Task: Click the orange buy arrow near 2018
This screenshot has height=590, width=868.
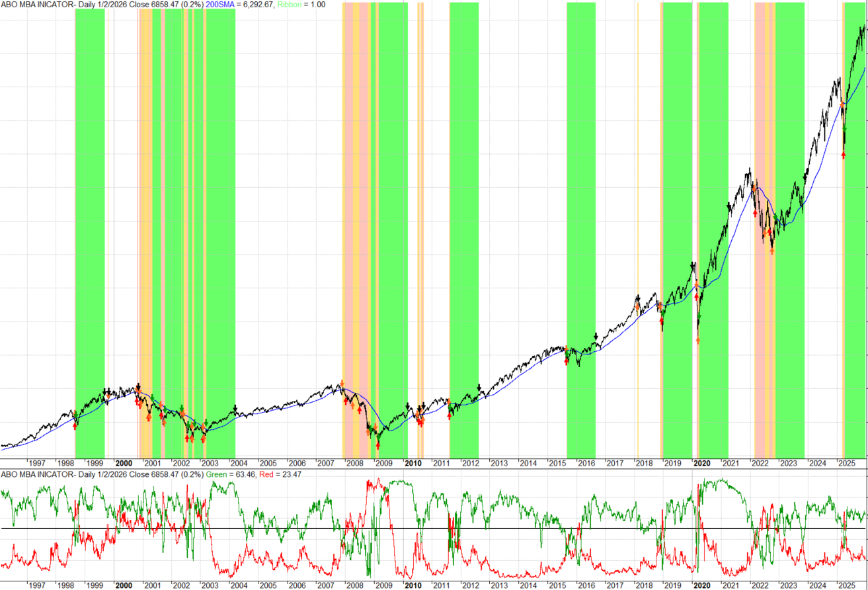Action: [637, 307]
